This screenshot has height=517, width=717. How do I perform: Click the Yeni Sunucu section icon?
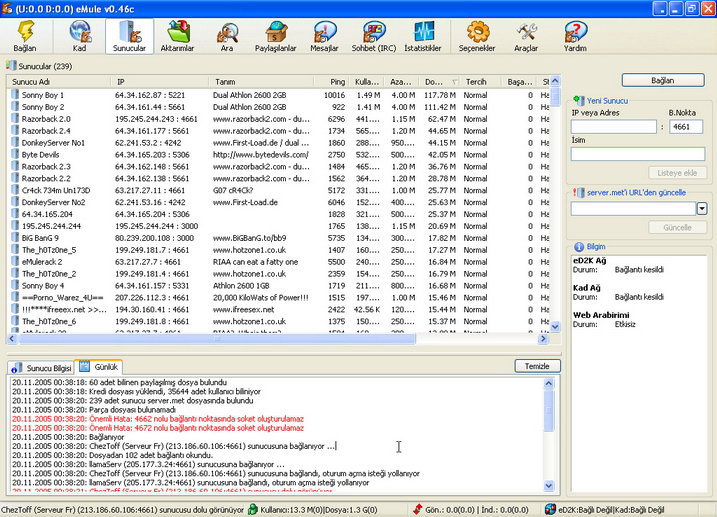pos(578,101)
